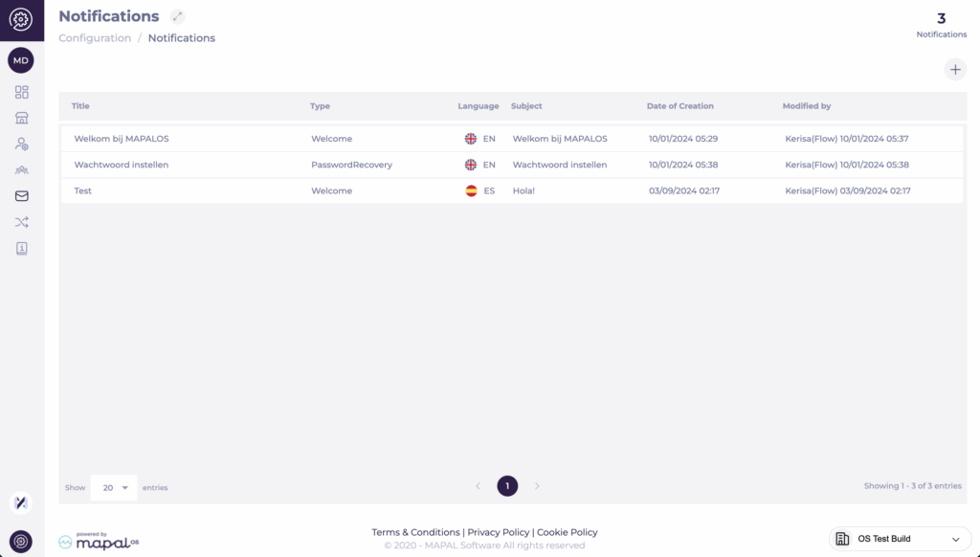Screen dimensions: 980x557
Task: Open the Wachtwoord instellen notification row
Action: tap(122, 165)
